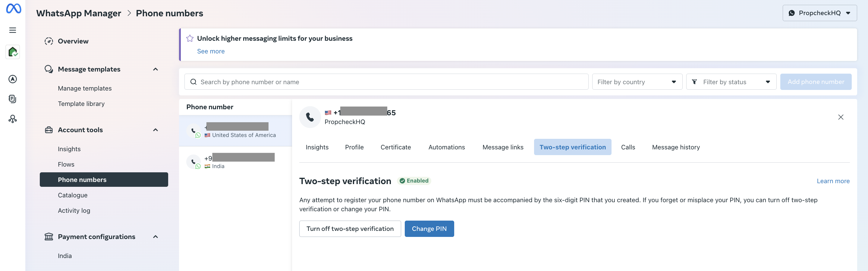Click the Overview dashed-circle icon

coord(49,41)
